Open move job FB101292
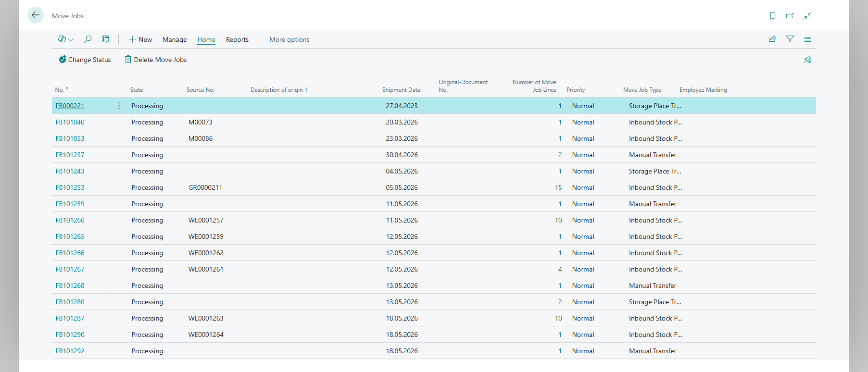Screen dimensions: 868x372 pos(70,351)
